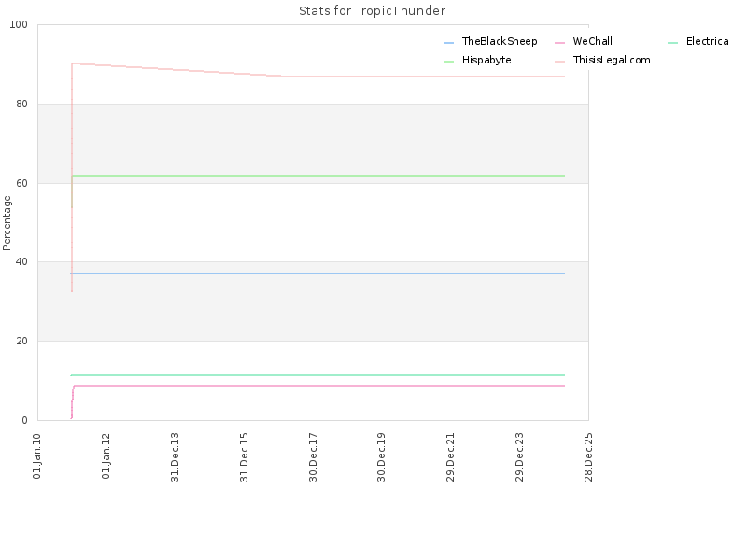This screenshot has width=747, height=560.
Task: Click the 80 tick on the y-axis
Action: coord(21,104)
